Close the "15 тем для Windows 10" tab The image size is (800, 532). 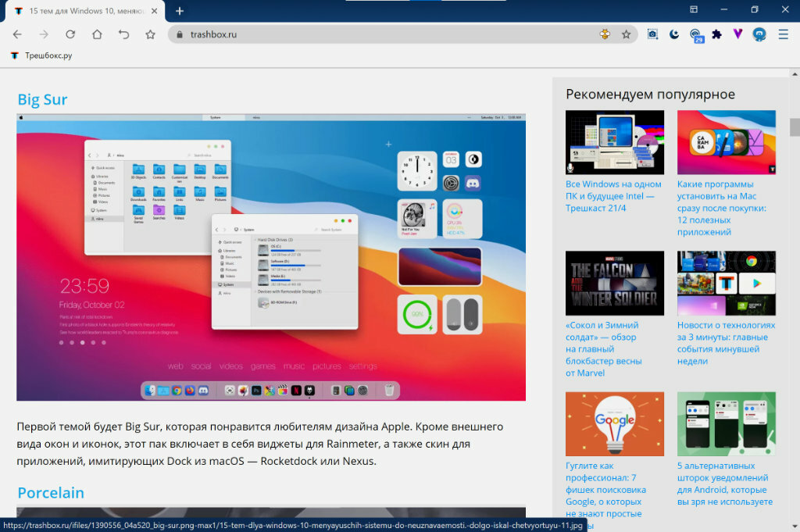[154, 11]
